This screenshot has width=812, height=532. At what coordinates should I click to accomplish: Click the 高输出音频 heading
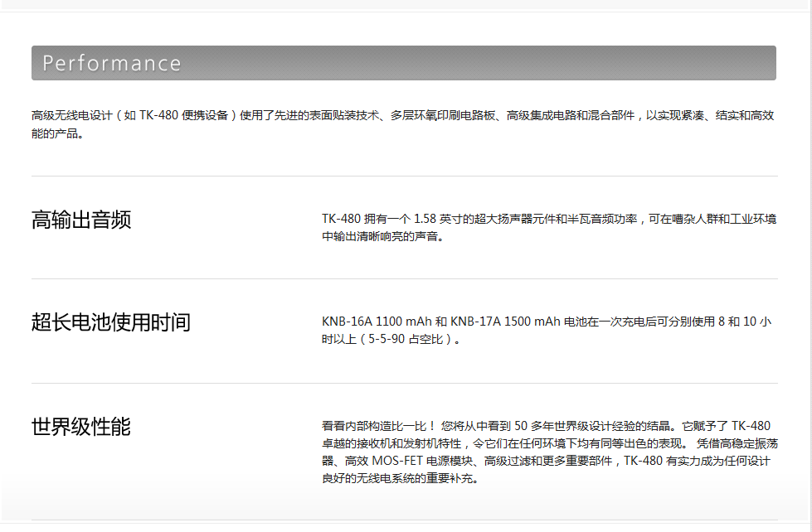click(x=81, y=220)
